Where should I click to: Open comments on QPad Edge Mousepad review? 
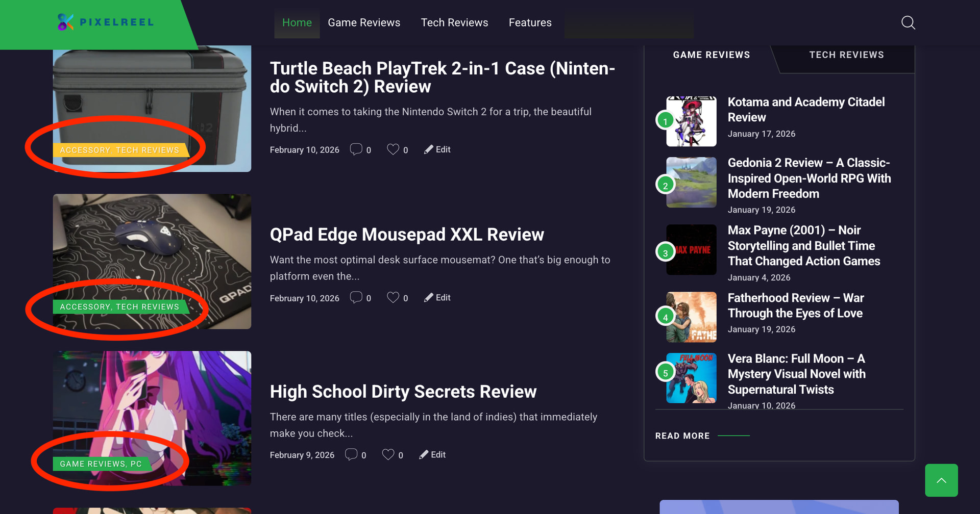[356, 298]
